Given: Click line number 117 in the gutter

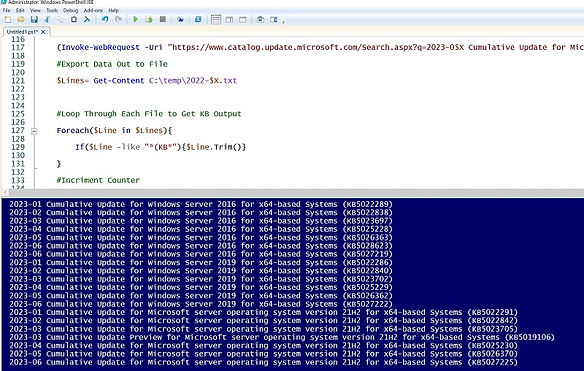Looking at the screenshot, I should (18, 47).
